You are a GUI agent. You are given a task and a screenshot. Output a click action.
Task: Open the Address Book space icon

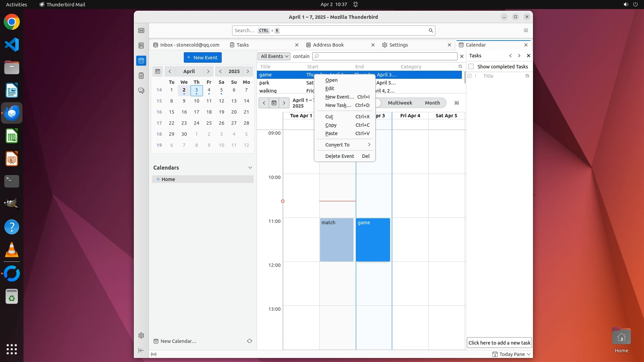[141, 46]
